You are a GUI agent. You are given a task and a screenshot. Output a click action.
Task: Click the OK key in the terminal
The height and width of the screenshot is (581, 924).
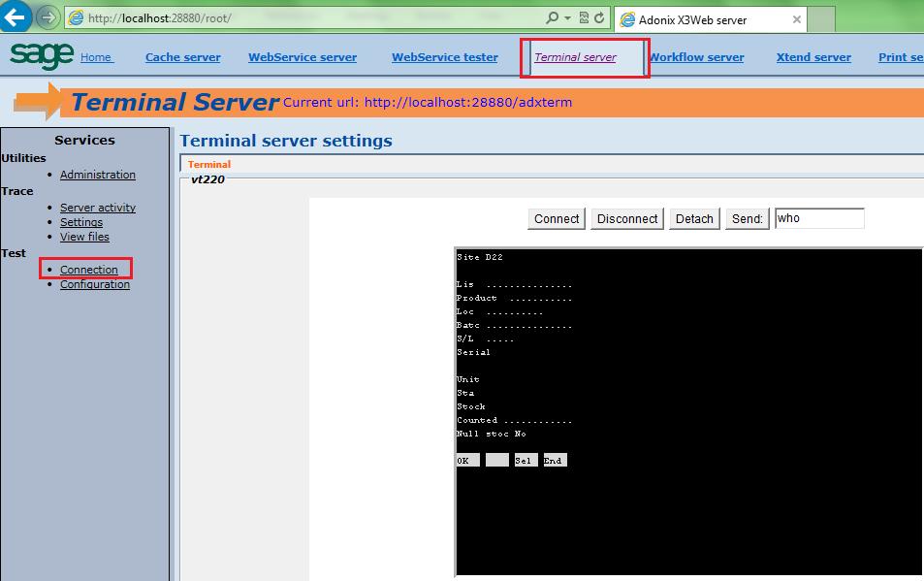click(468, 460)
